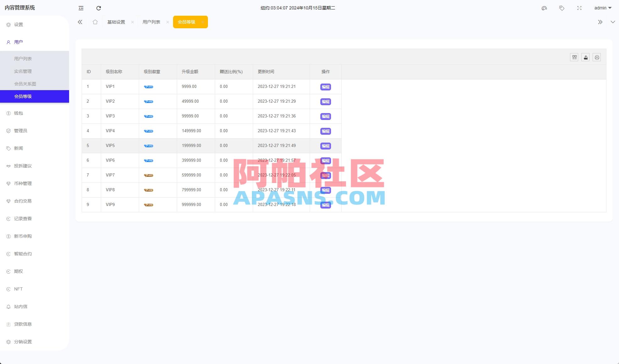Close the 用户列表 tab with its x
Screen dimensions: 619x364
point(167,22)
